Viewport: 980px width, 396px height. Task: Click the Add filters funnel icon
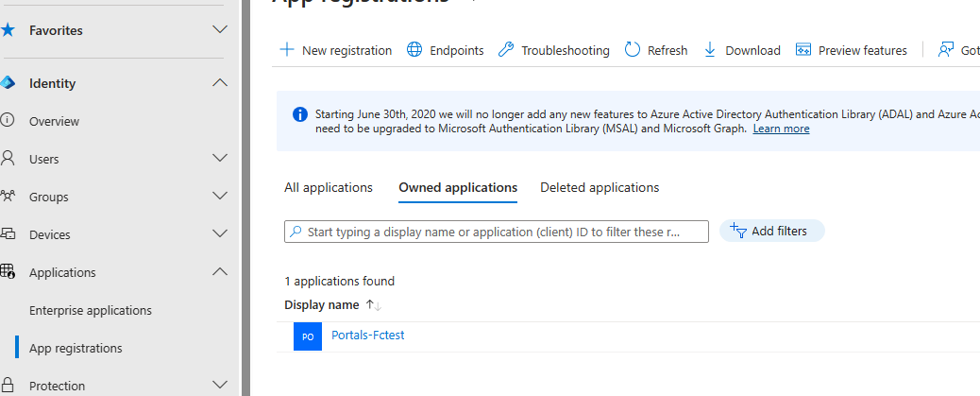[x=738, y=231]
